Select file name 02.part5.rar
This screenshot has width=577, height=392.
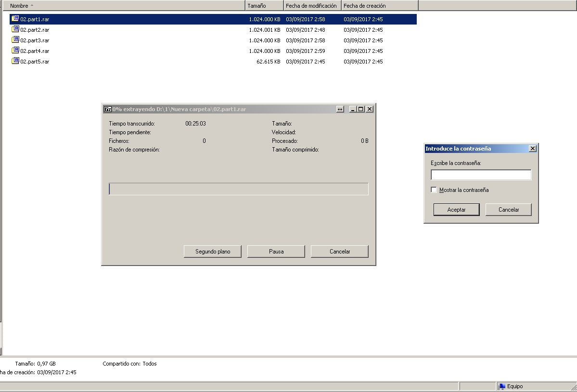click(x=35, y=62)
